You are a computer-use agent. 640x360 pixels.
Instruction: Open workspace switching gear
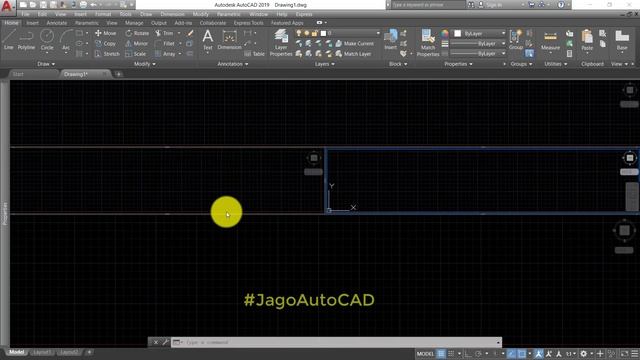584,353
